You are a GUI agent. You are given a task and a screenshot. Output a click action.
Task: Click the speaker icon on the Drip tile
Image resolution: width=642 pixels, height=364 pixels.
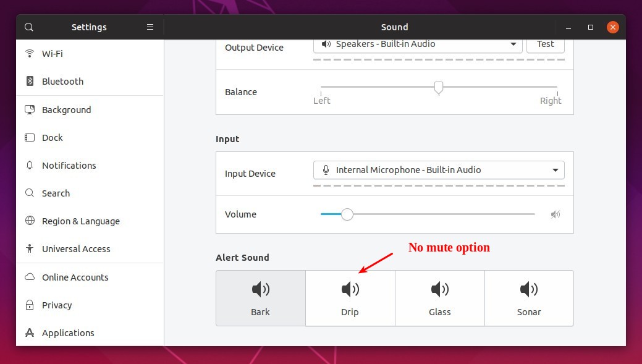coord(350,289)
